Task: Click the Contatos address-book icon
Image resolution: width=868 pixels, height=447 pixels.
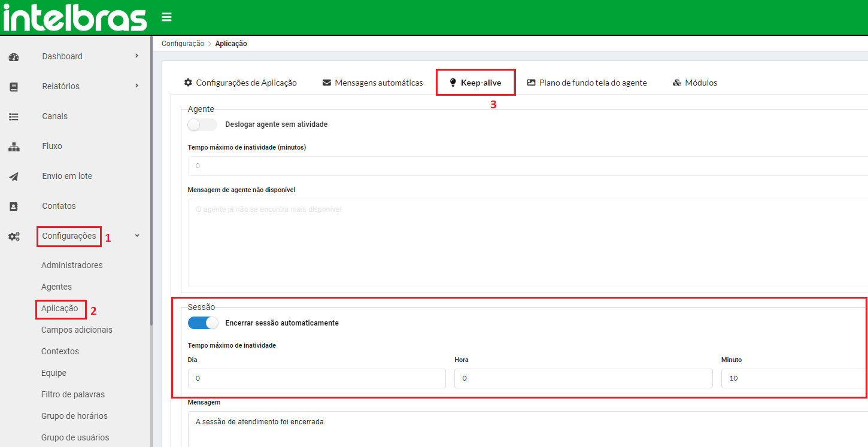Action: point(14,206)
